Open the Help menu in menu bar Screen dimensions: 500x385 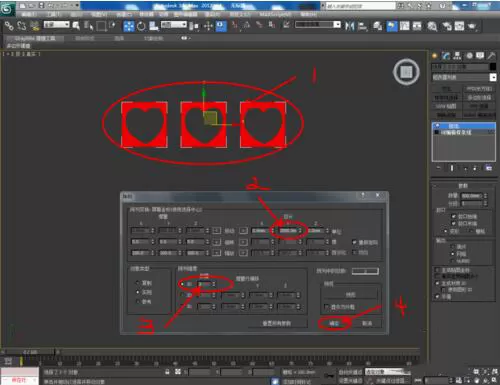tap(309, 14)
